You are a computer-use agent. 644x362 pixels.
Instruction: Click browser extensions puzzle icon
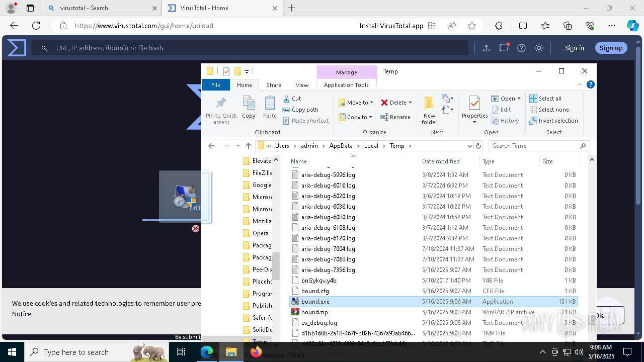coord(499,26)
